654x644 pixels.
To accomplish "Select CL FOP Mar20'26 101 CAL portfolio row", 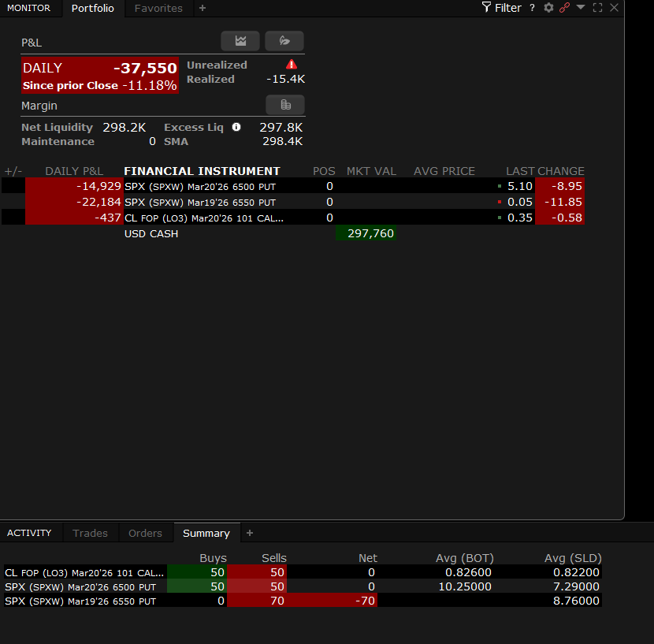I will pyautogui.click(x=293, y=218).
